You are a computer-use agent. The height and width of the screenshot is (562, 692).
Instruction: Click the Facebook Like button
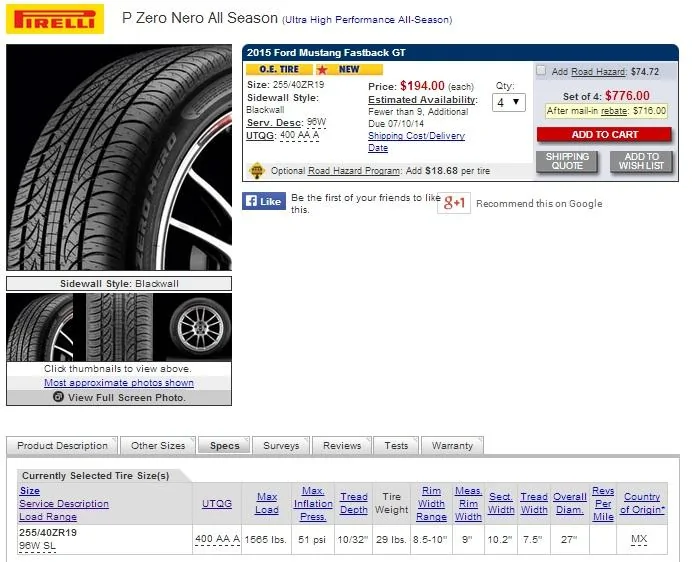click(x=264, y=201)
